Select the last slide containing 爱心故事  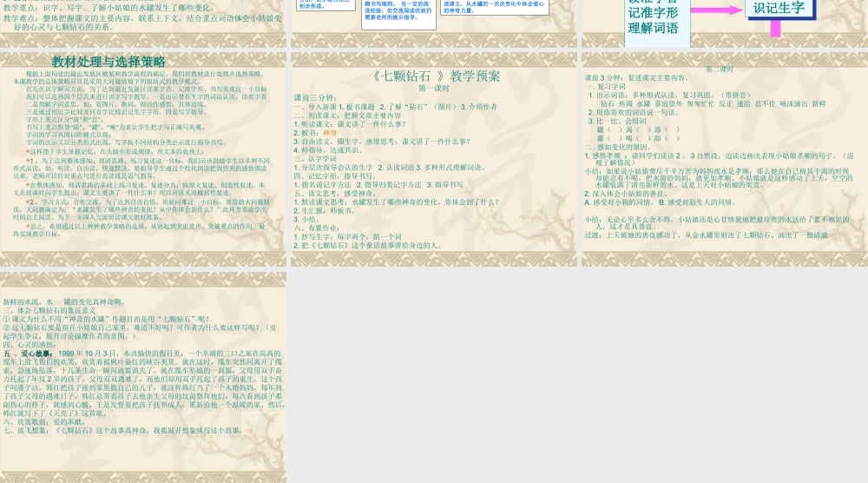pyautogui.click(x=143, y=377)
